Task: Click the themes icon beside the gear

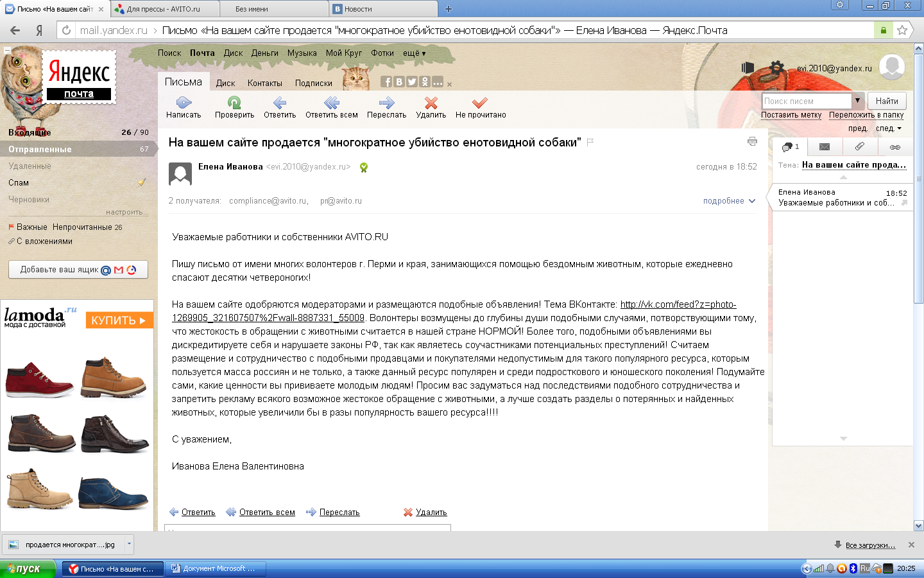Action: (x=748, y=67)
